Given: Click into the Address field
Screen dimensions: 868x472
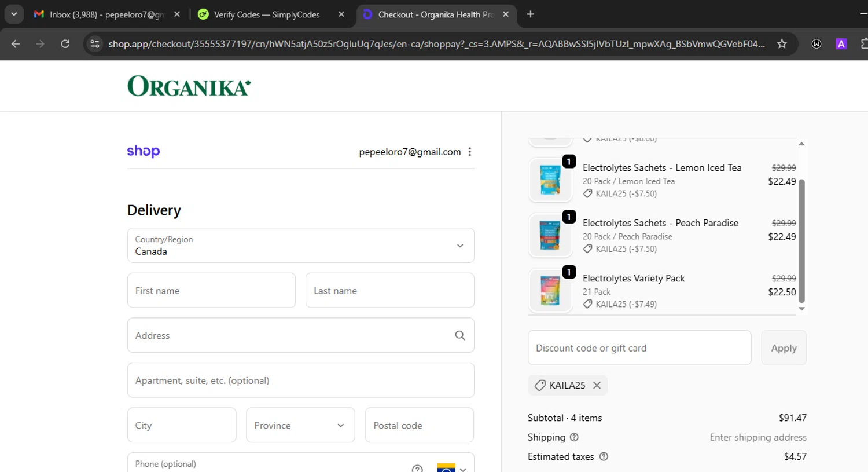Looking at the screenshot, I should pyautogui.click(x=301, y=335).
